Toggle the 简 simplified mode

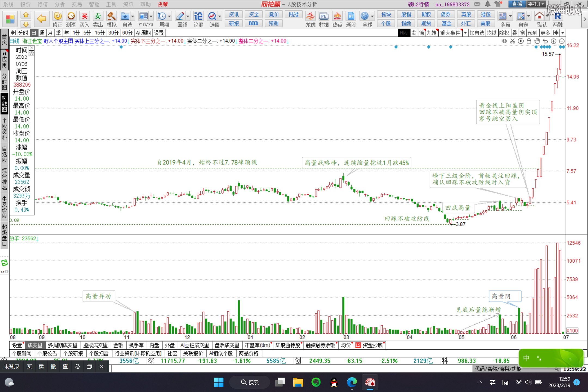click(x=422, y=33)
